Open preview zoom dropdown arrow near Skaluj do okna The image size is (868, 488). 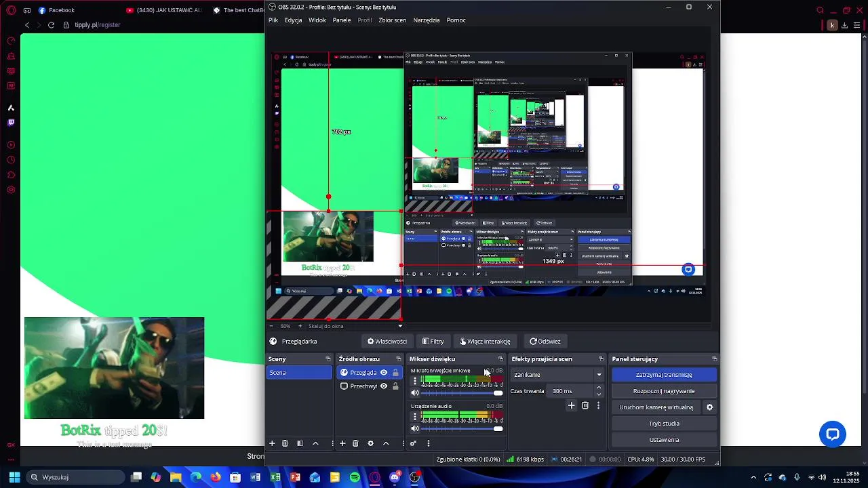point(400,326)
